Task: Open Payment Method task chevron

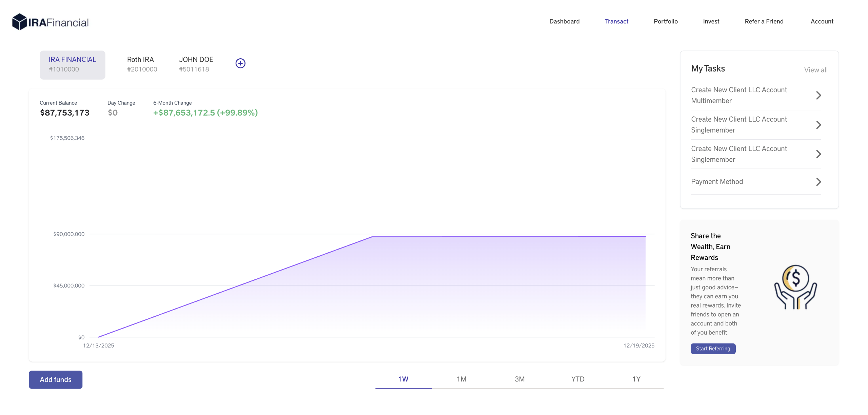Action: pyautogui.click(x=818, y=182)
